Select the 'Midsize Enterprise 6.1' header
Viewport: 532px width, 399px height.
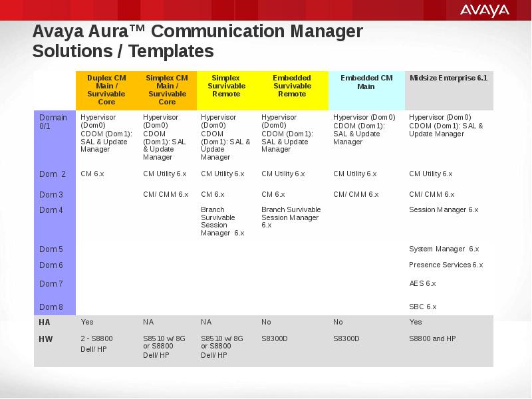(448, 78)
